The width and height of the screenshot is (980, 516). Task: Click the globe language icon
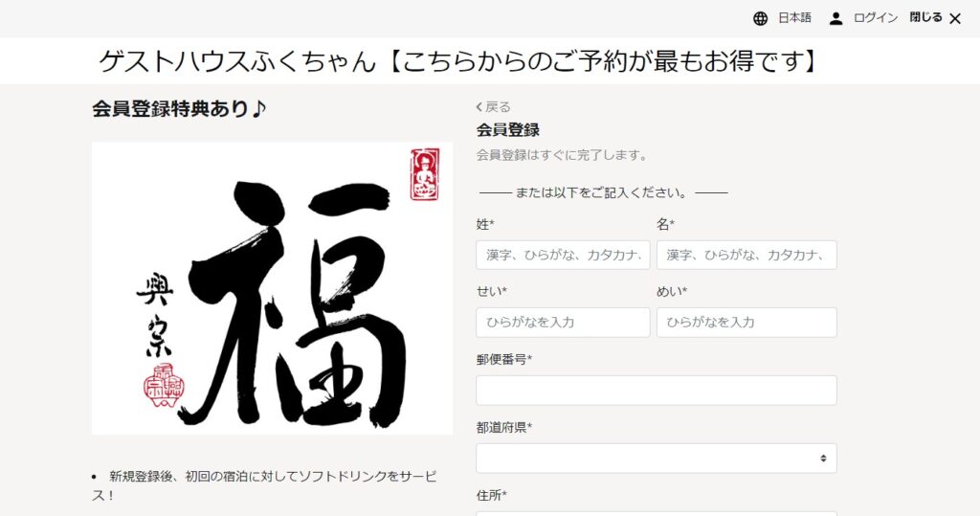click(x=760, y=19)
